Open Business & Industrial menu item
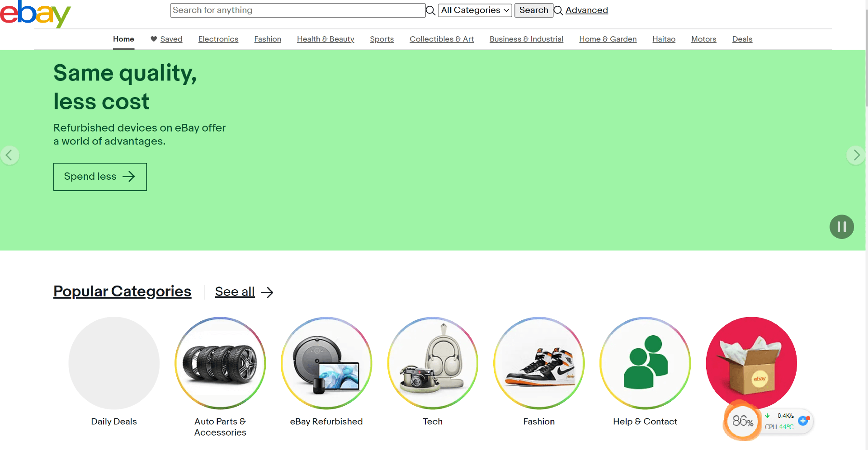This screenshot has width=868, height=450. 526,39
